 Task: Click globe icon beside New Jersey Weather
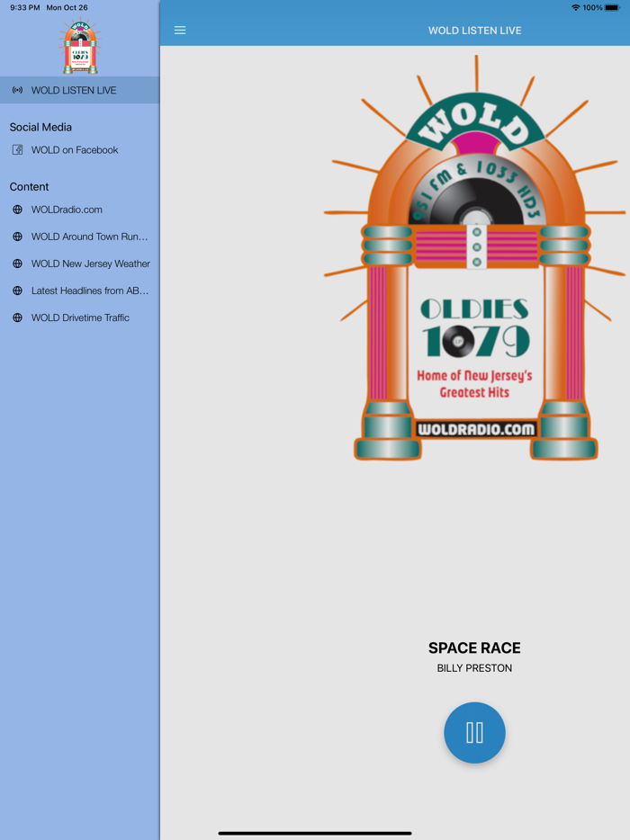(x=18, y=264)
